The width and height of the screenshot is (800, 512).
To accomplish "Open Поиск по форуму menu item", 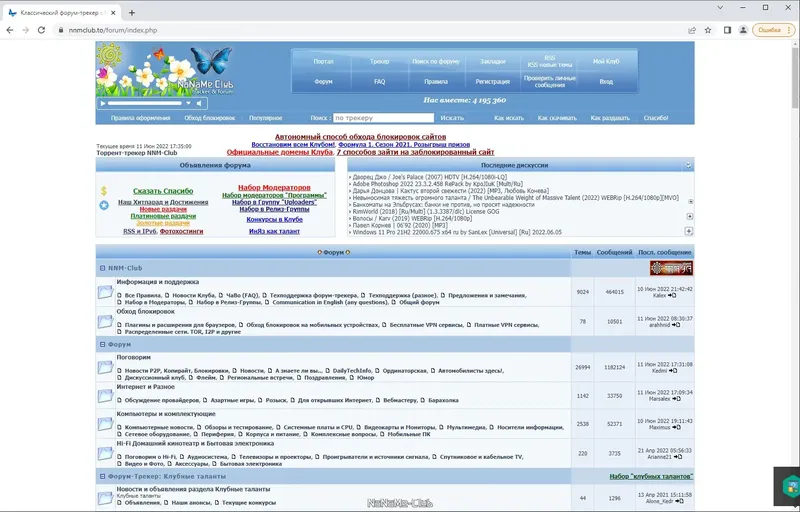I will tap(436, 61).
